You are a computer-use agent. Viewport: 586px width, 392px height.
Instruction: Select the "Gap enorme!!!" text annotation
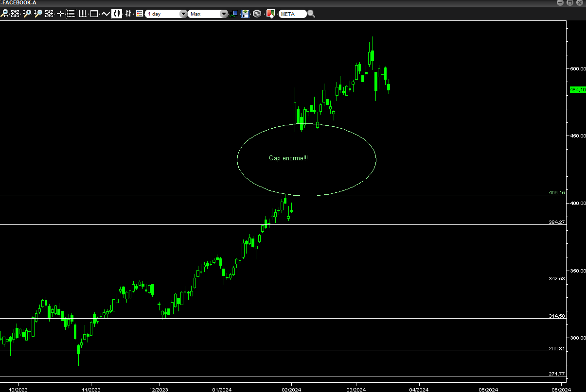[x=288, y=158]
